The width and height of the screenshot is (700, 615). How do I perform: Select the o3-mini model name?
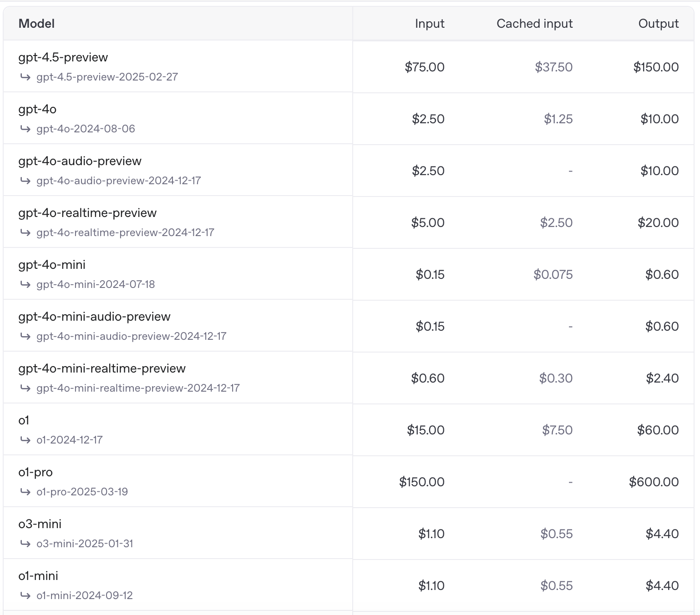coord(40,524)
